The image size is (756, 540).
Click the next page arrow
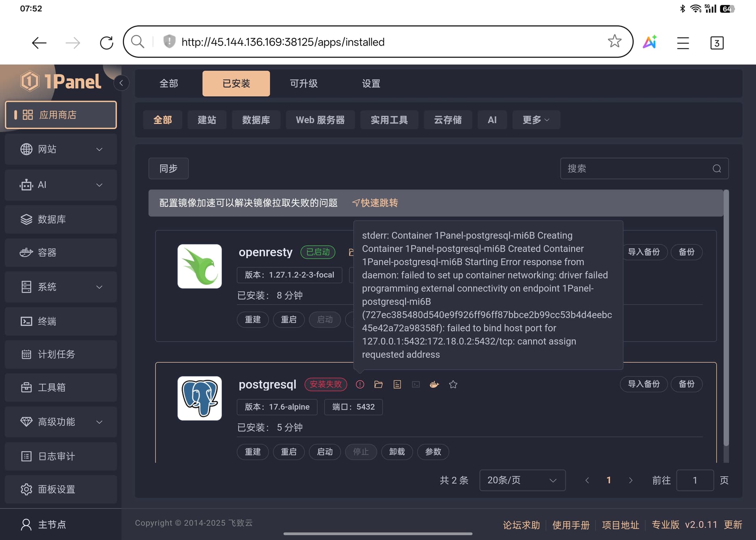tap(630, 480)
